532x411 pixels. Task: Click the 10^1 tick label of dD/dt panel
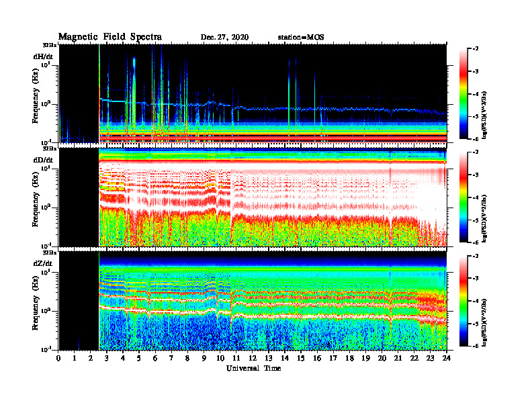pyautogui.click(x=46, y=169)
